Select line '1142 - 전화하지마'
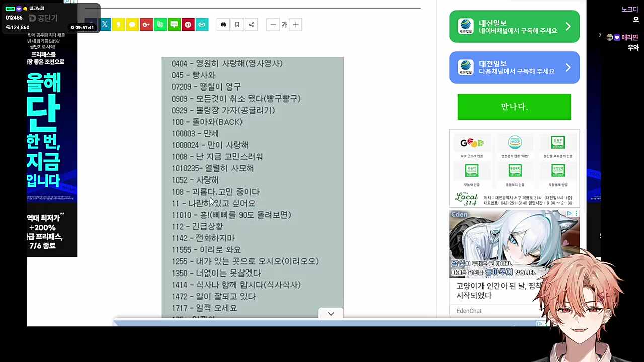The width and height of the screenshot is (644, 362). (203, 238)
